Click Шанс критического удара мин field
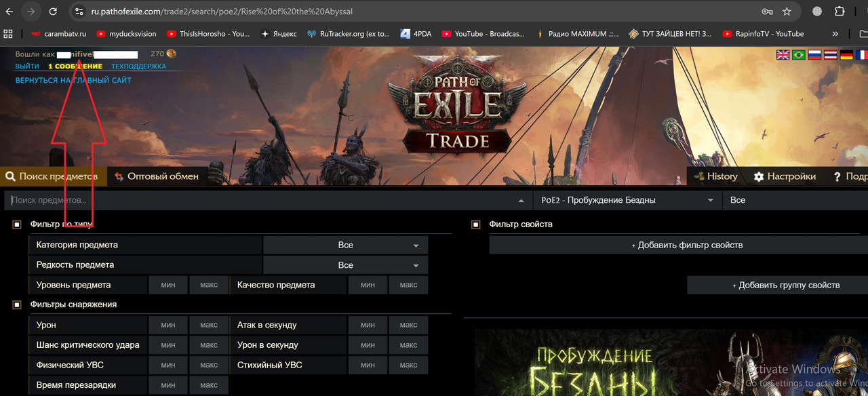Image resolution: width=868 pixels, height=396 pixels. point(168,345)
